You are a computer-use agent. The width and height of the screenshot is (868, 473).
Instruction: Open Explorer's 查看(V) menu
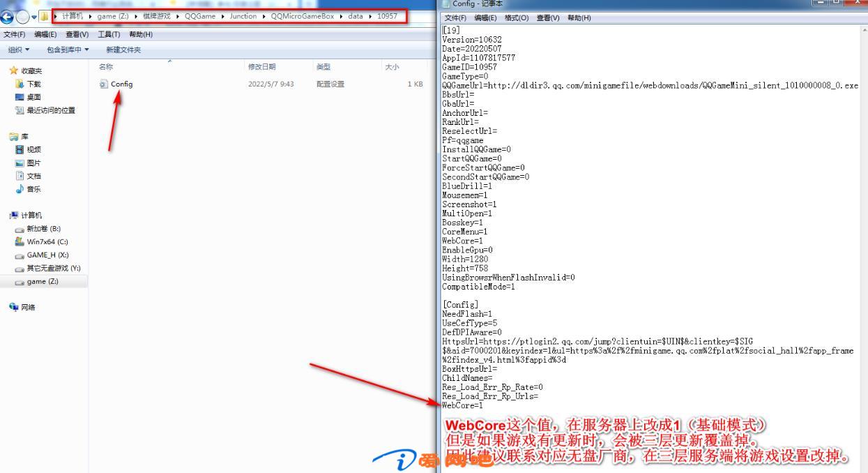[77, 34]
